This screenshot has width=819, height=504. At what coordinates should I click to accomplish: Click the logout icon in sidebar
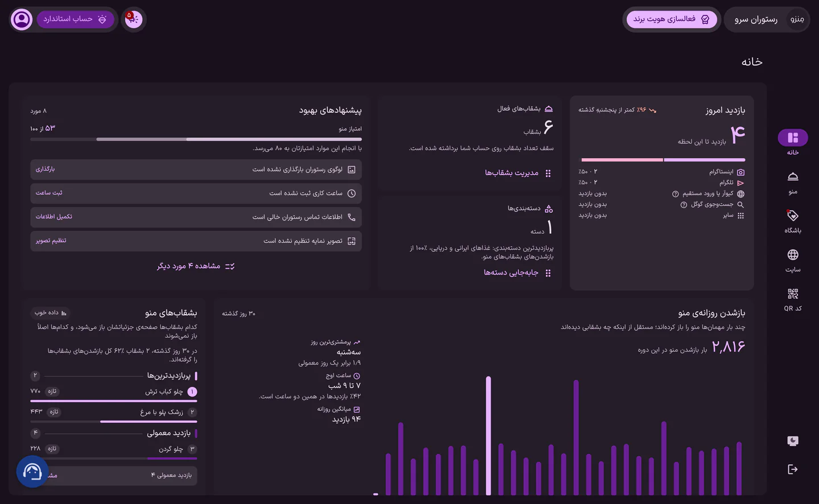tap(793, 469)
